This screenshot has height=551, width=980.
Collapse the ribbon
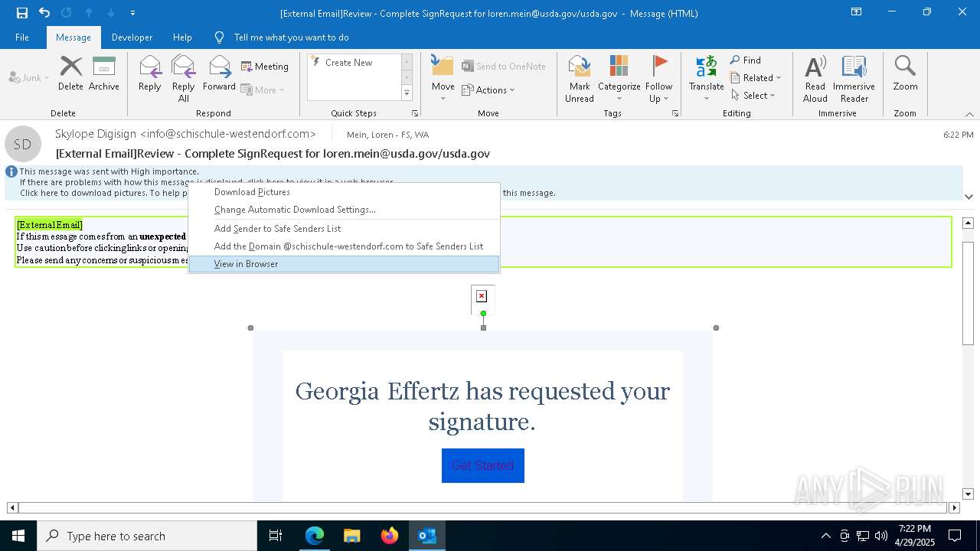[x=969, y=114]
